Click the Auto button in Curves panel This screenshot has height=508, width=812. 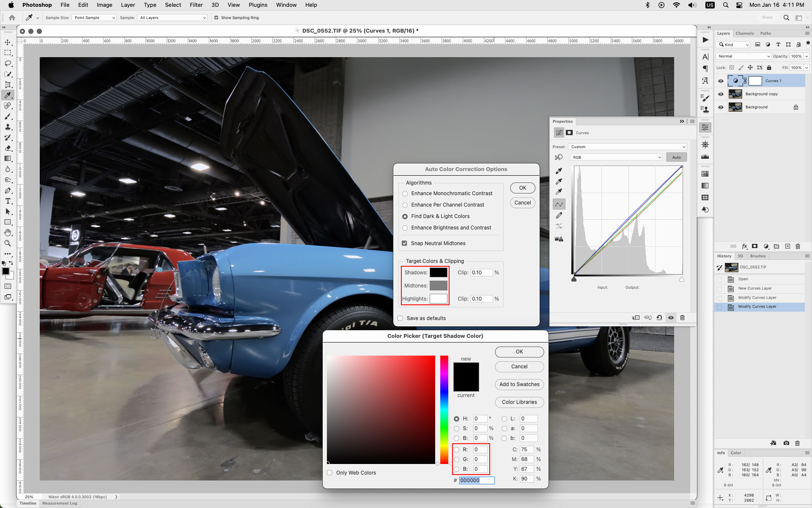(x=676, y=157)
